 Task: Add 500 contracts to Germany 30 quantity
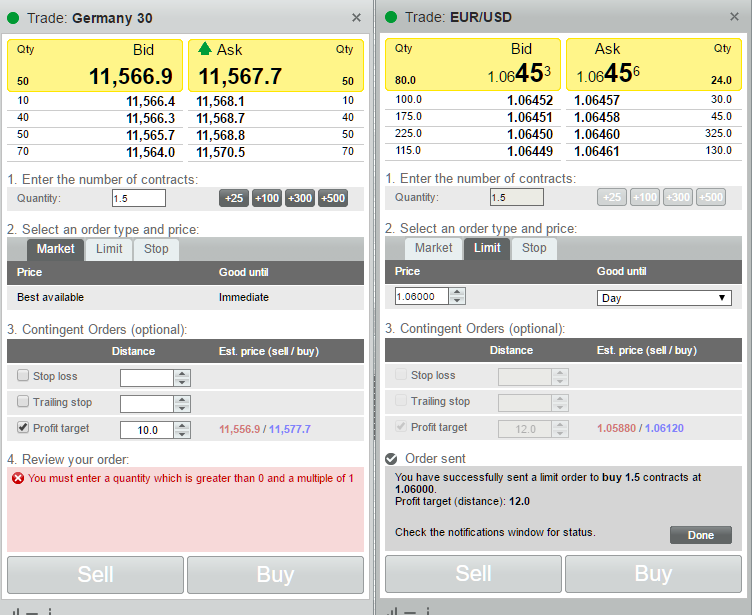pos(333,198)
